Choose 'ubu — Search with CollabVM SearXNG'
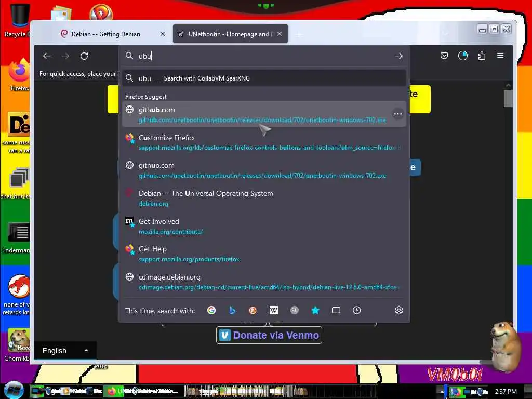This screenshot has width=532, height=399. click(264, 78)
